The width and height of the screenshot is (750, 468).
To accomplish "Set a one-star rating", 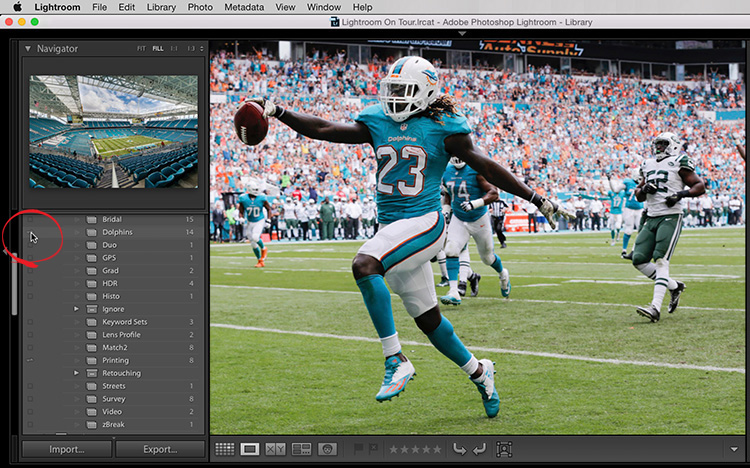I will [393, 449].
